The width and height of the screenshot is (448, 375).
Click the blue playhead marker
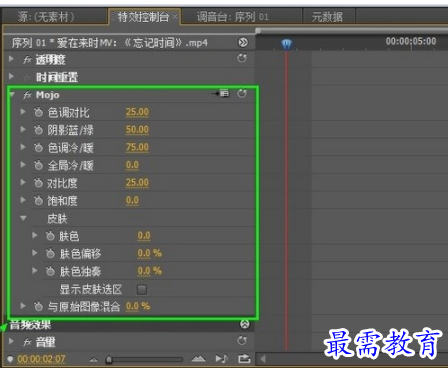287,44
